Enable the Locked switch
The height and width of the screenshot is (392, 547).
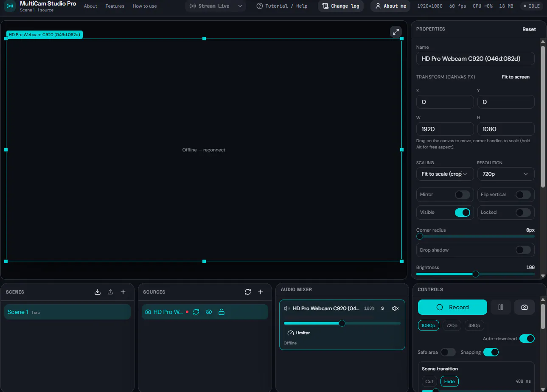coord(523,212)
